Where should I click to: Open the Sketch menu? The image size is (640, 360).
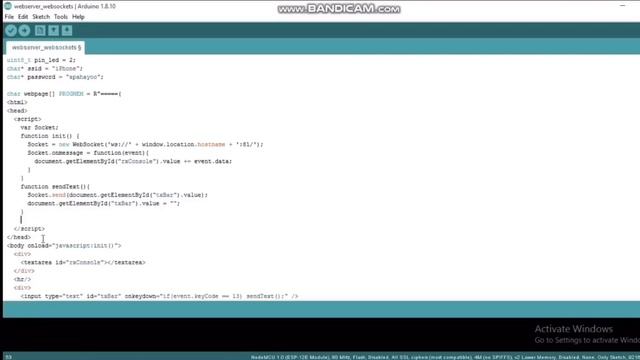41,17
